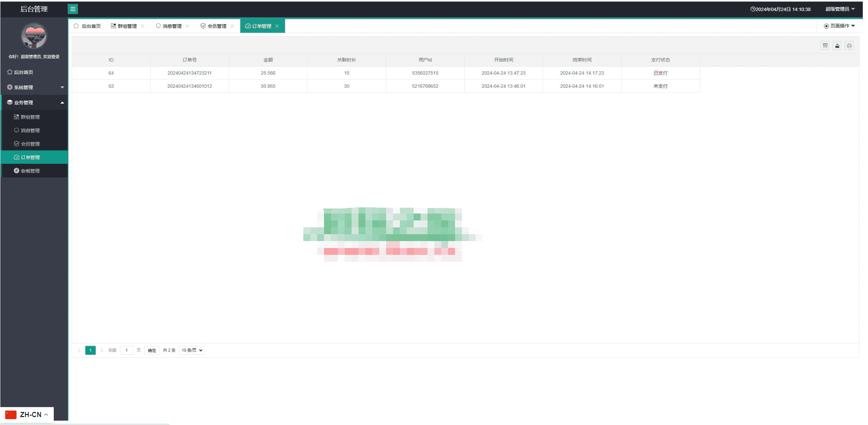Click the admin avatar image
Image resolution: width=868 pixels, height=425 pixels.
[34, 36]
